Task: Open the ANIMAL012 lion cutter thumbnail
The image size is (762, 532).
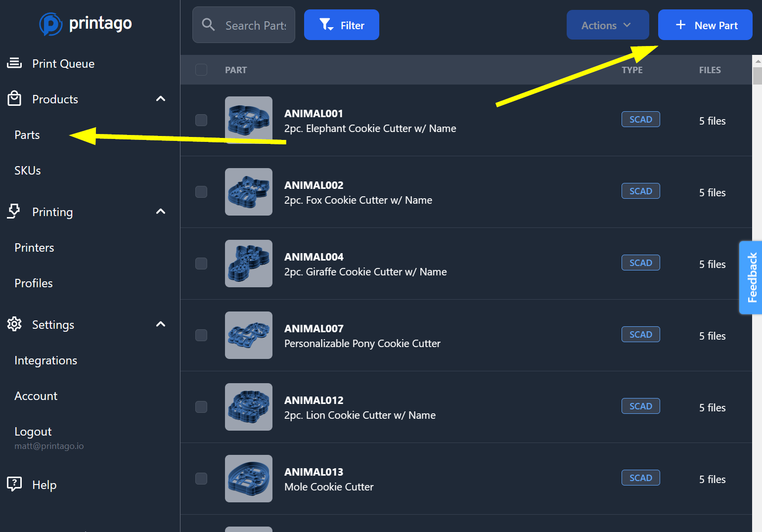Action: pos(249,407)
